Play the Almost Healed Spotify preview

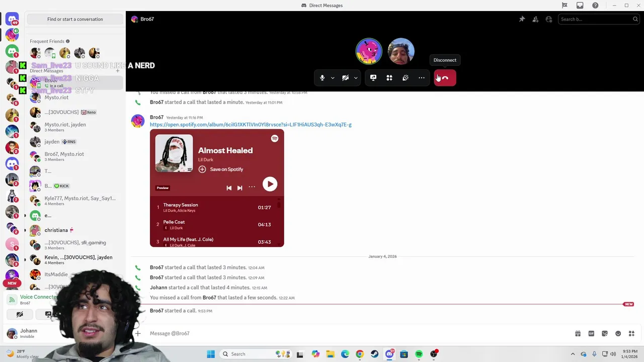pyautogui.click(x=270, y=184)
